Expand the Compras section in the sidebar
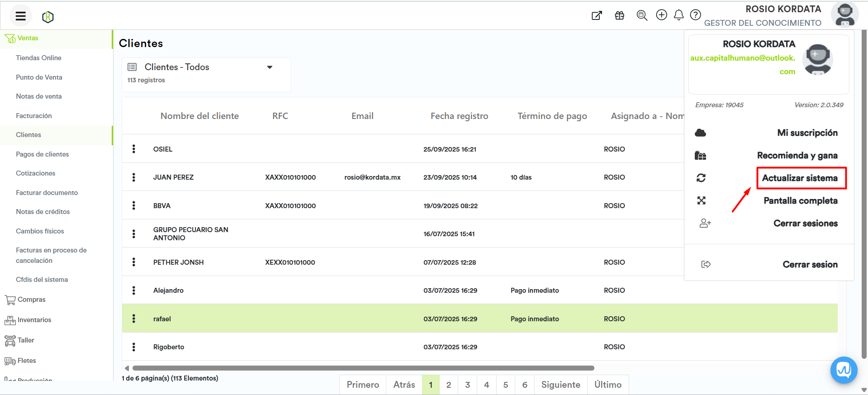This screenshot has width=868, height=395. click(31, 300)
